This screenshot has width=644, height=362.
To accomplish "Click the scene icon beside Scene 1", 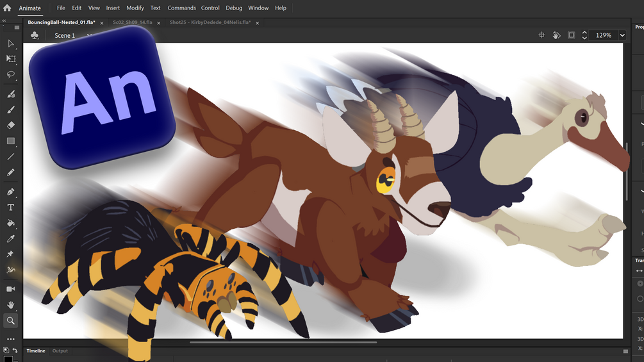I will click(35, 35).
